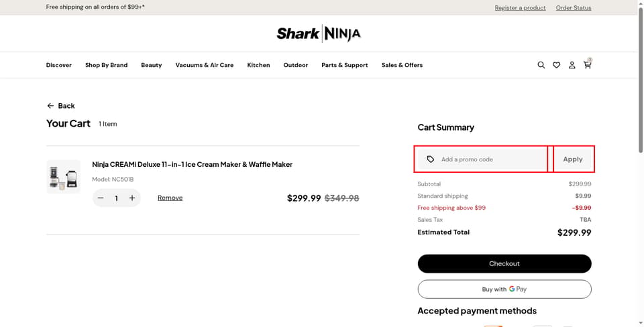The width and height of the screenshot is (644, 327).
Task: Remove the Ninja CREAMi from cart
Action: (x=170, y=198)
